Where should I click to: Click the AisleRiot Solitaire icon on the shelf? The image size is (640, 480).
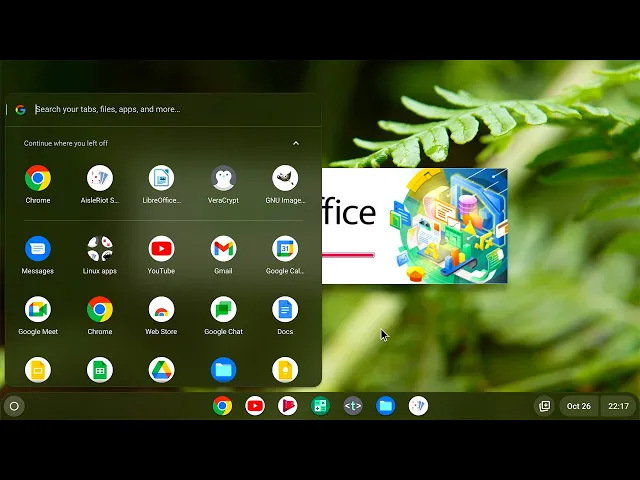coord(418,406)
